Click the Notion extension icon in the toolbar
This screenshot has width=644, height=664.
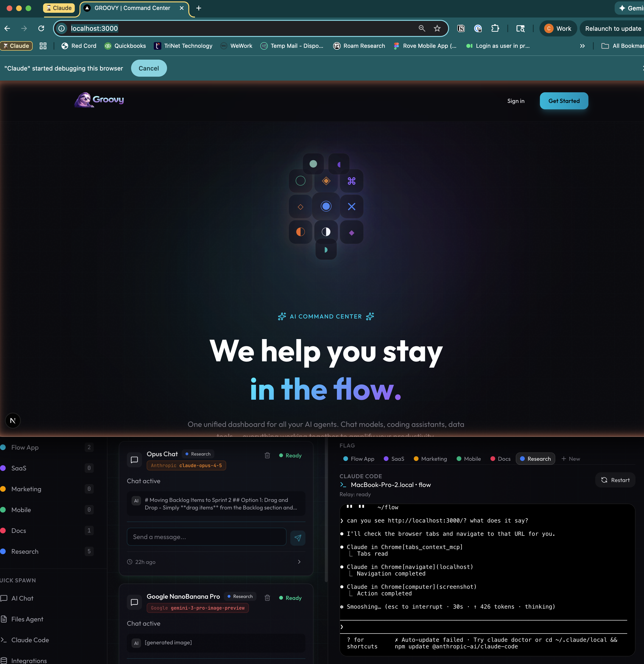461,28
